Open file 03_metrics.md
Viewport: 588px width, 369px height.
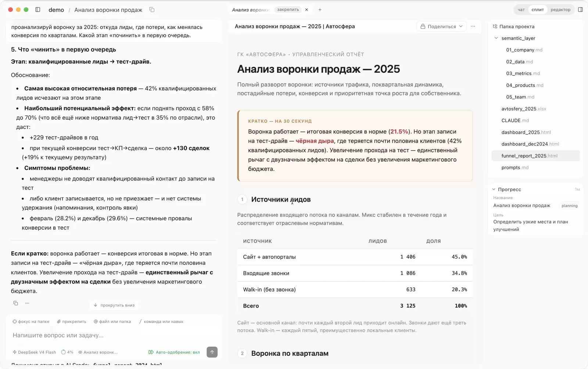pyautogui.click(x=523, y=73)
